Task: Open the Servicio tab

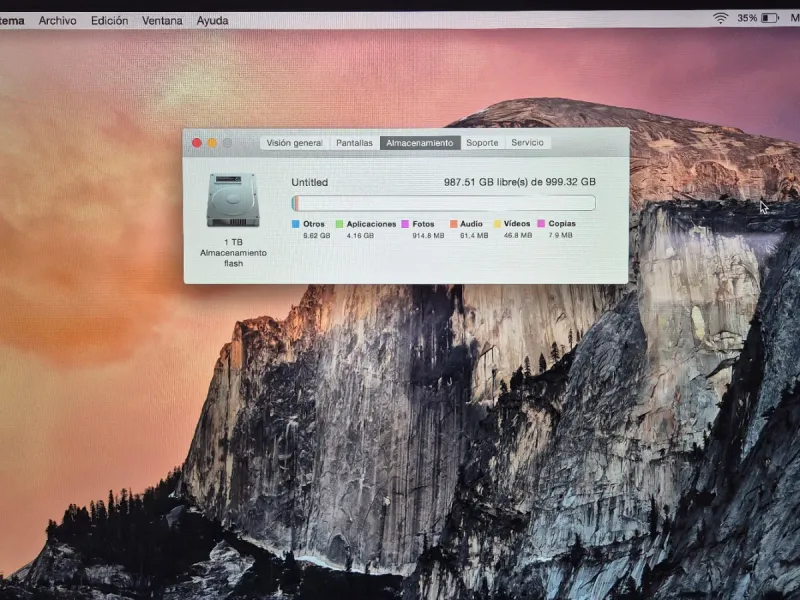Action: tap(528, 143)
